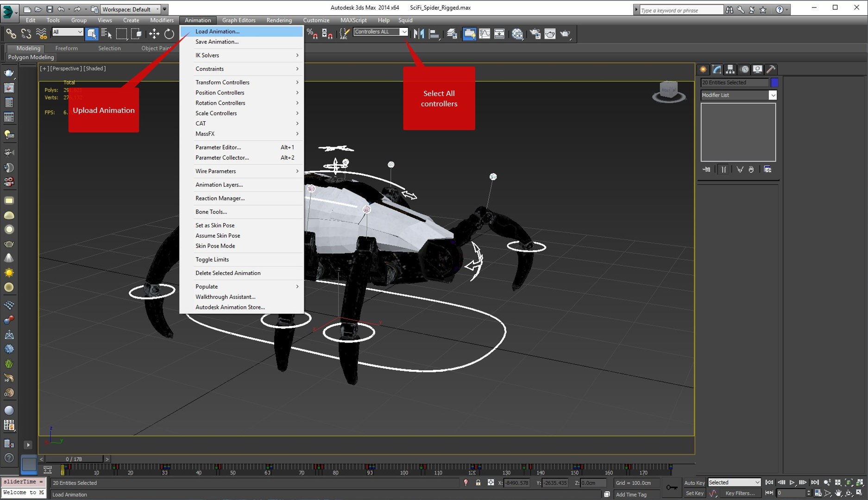Click Configure Modifier Sets icon

click(767, 169)
